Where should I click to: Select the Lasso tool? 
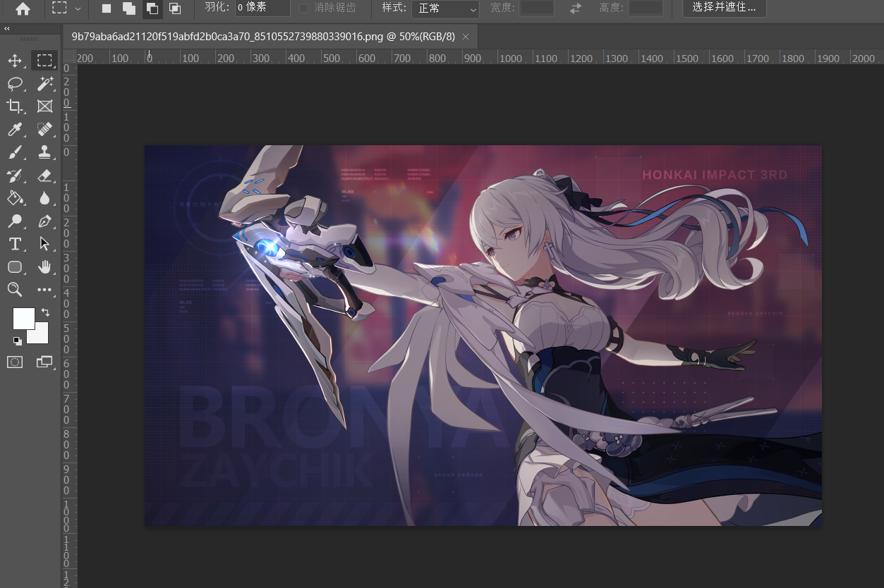coord(15,84)
